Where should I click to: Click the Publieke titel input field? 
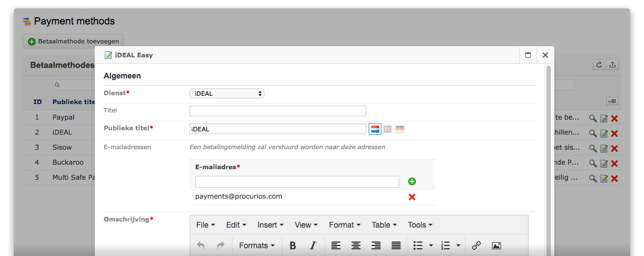click(x=278, y=129)
